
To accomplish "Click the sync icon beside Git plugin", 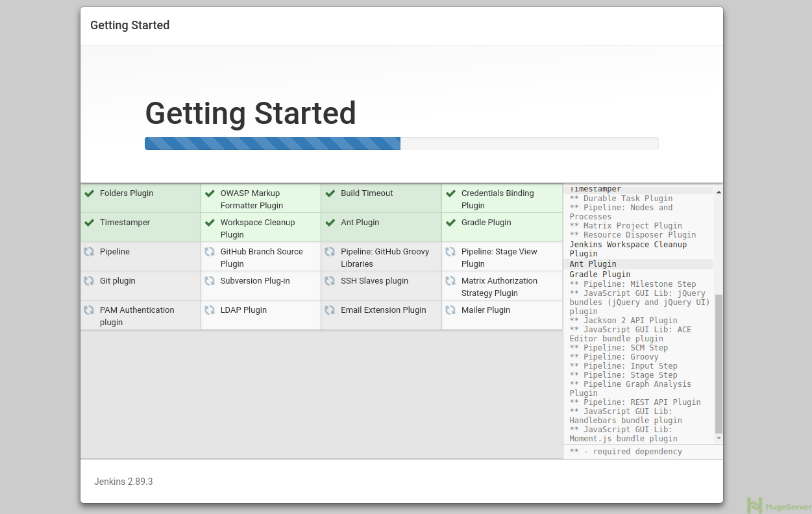I will click(89, 281).
